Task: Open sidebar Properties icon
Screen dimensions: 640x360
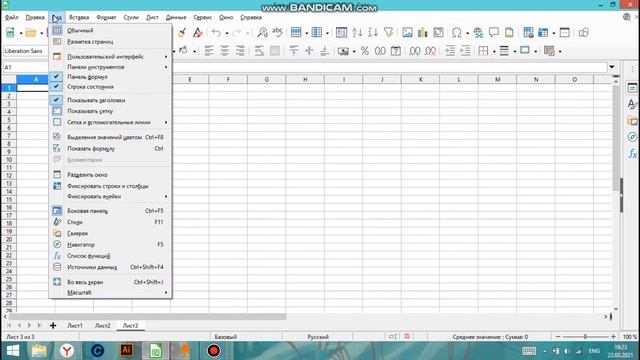Action: (x=632, y=88)
